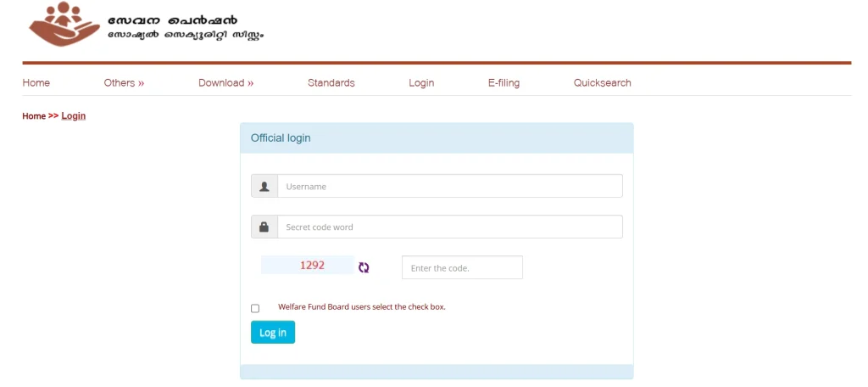Open the Home menu item
Image resolution: width=868 pixels, height=387 pixels.
coord(36,83)
